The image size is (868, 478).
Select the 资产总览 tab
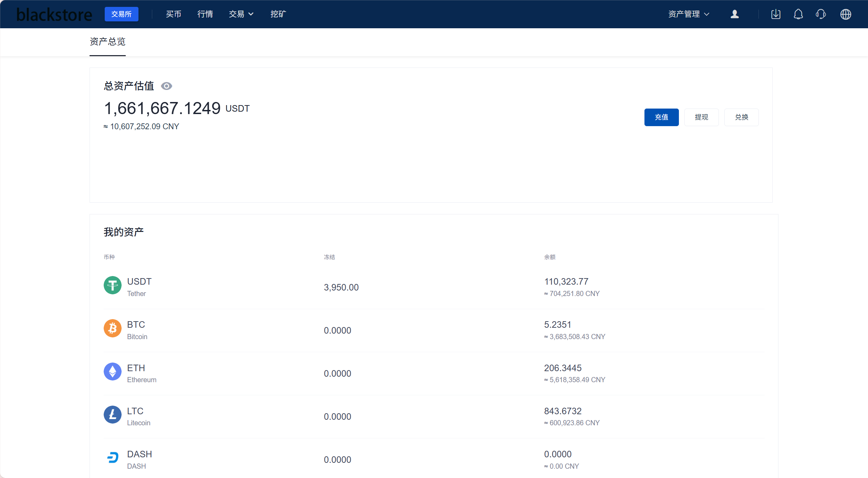(107, 42)
